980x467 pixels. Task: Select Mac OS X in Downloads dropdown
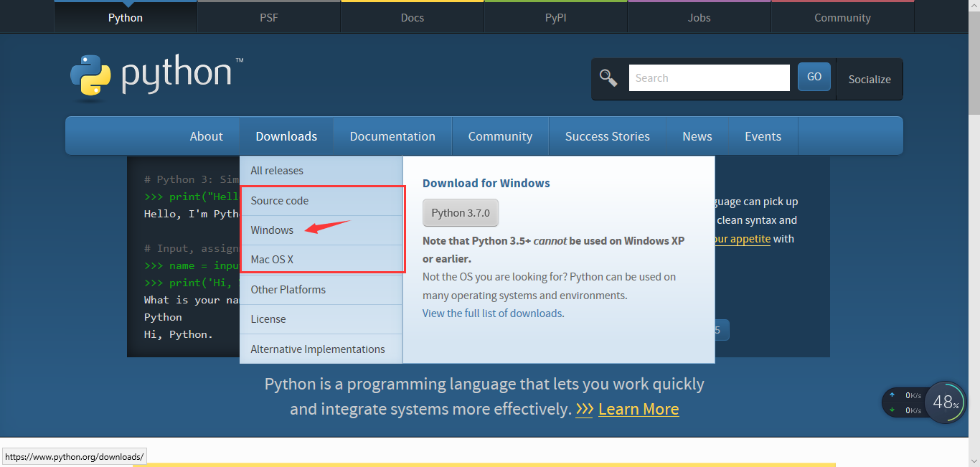click(x=321, y=260)
